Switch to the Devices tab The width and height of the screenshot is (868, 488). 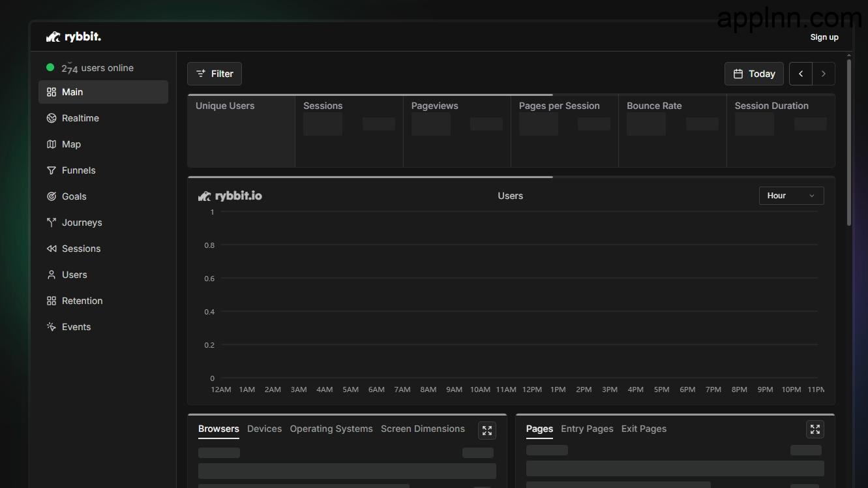pos(264,429)
